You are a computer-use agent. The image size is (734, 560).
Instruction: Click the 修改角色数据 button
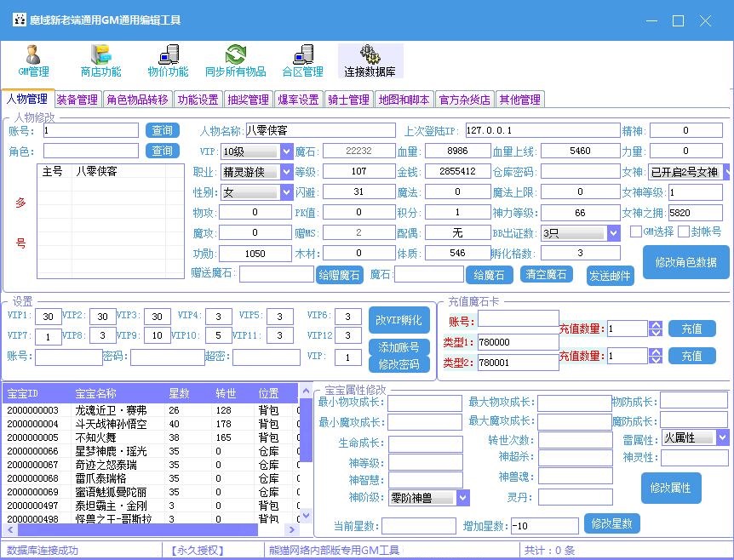(x=684, y=263)
